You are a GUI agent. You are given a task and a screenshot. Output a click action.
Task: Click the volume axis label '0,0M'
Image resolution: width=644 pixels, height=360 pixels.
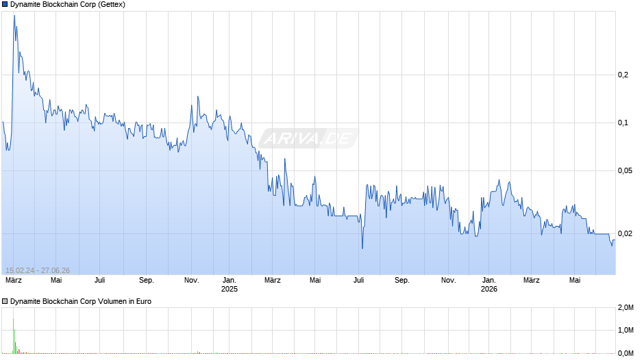click(626, 353)
